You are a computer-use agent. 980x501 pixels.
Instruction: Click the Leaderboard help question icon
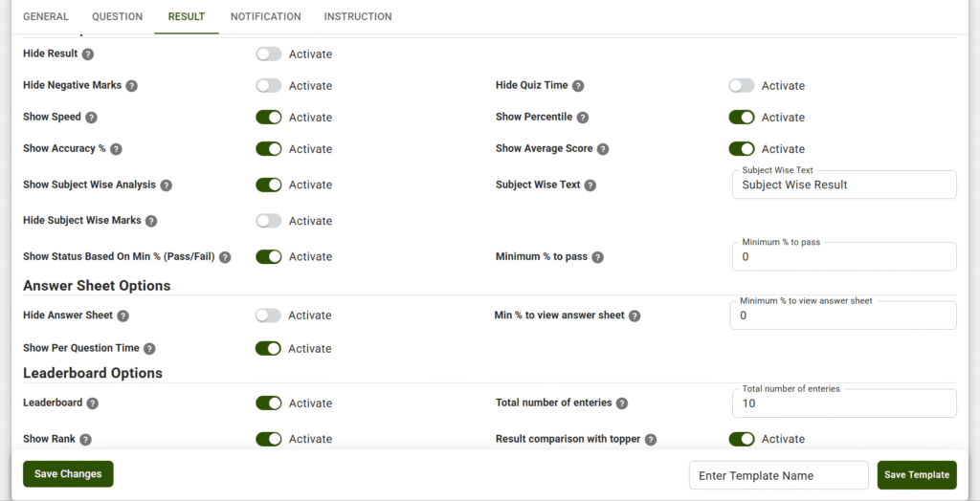coord(93,403)
